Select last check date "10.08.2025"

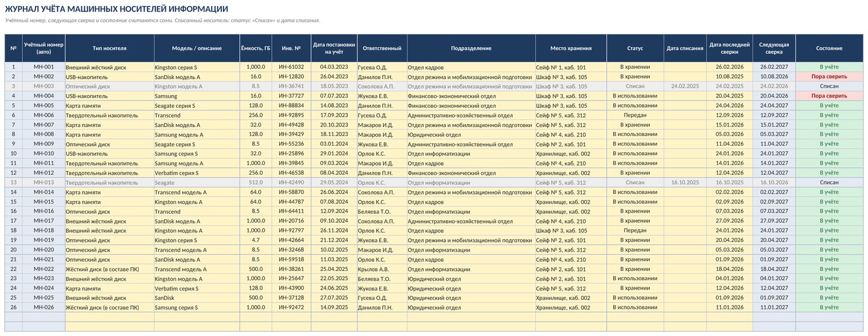click(x=729, y=76)
